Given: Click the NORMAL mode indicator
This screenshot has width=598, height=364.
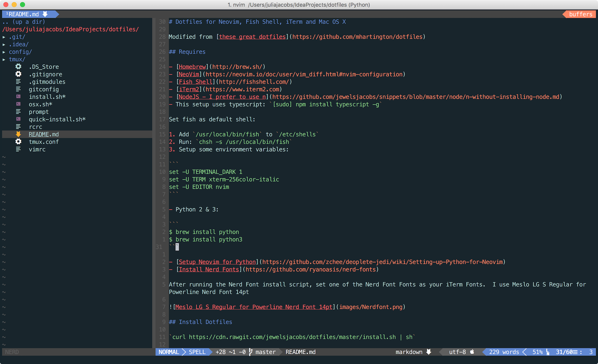Looking at the screenshot, I should 169,352.
